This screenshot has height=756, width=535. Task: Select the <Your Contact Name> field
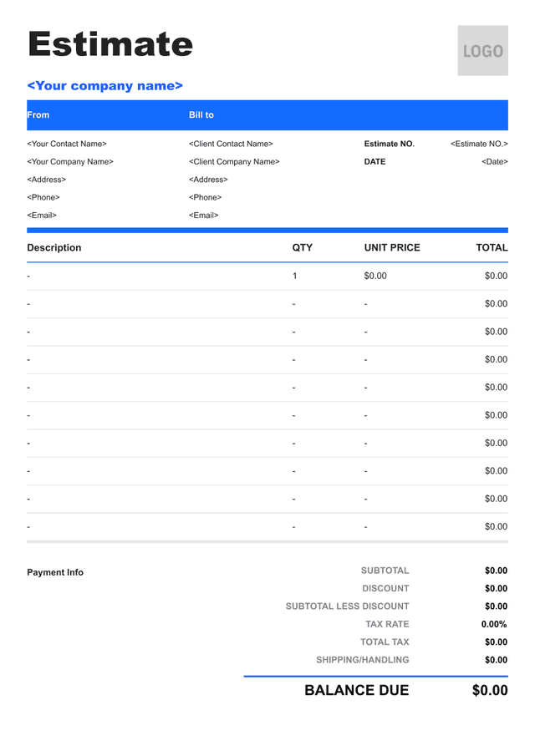[x=67, y=144]
